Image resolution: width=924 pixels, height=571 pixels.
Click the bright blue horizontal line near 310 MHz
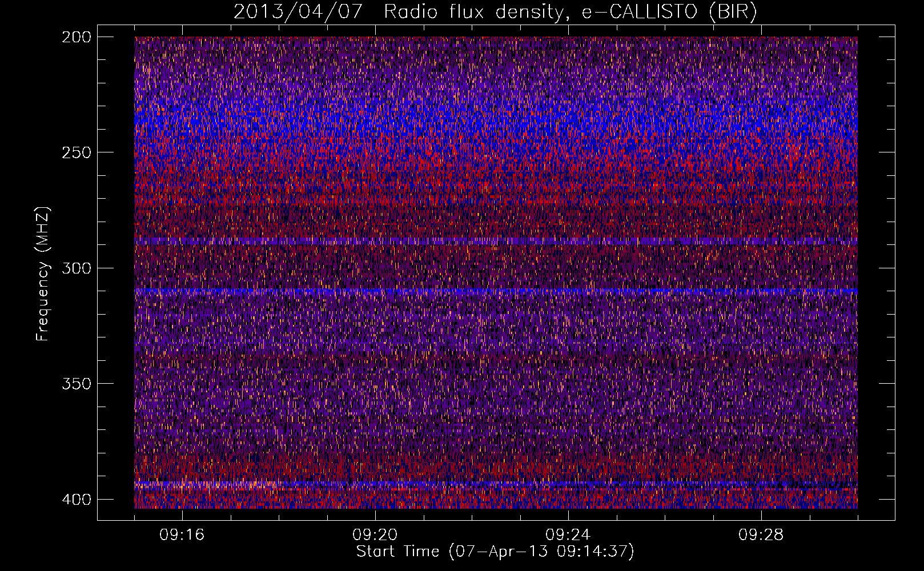(496, 291)
